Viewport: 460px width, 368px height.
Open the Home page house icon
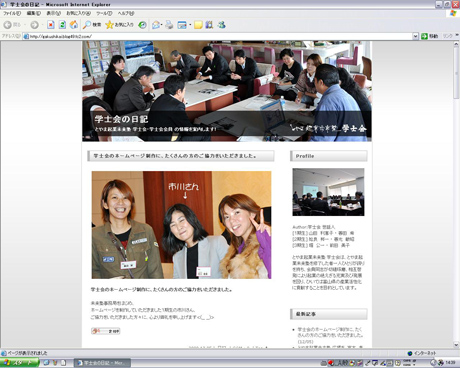(x=74, y=25)
